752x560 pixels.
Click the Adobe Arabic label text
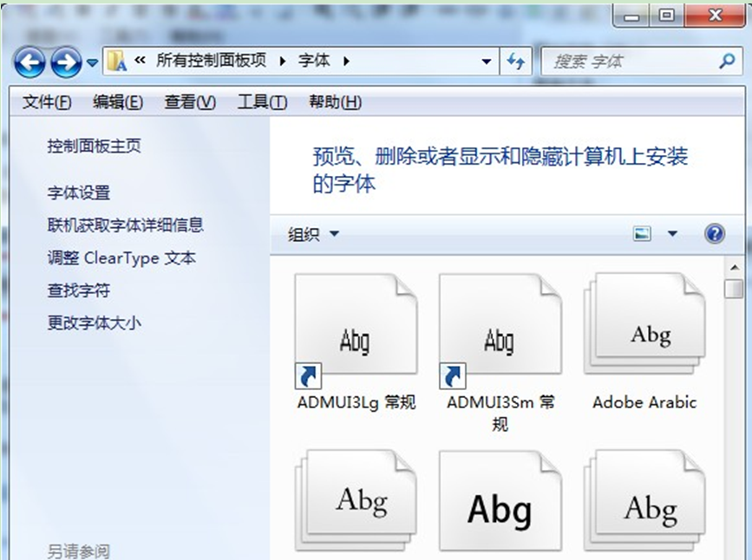(x=644, y=402)
